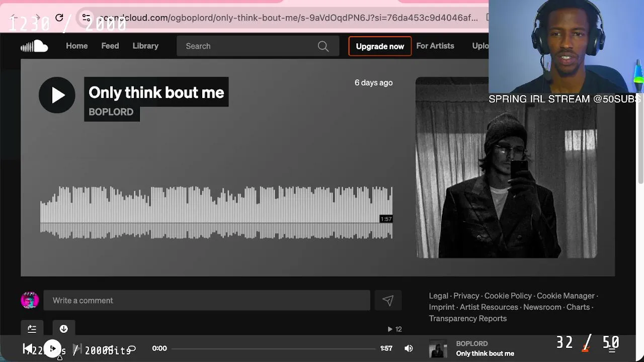Open the Privacy footer link
644x362 pixels.
click(466, 296)
